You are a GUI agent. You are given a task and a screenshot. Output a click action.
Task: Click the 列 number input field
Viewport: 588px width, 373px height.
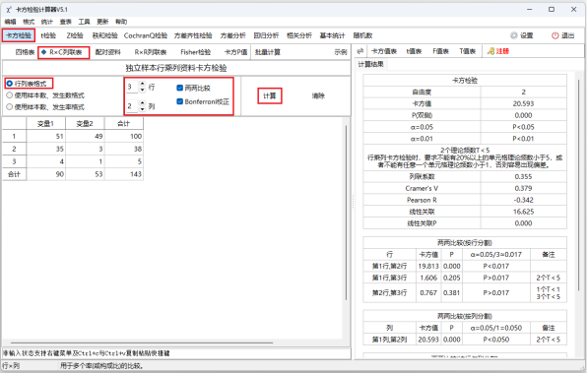tap(132, 106)
